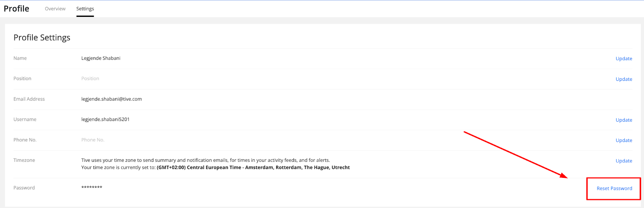Click the Email Address label
The height and width of the screenshot is (208, 644).
[x=29, y=99]
